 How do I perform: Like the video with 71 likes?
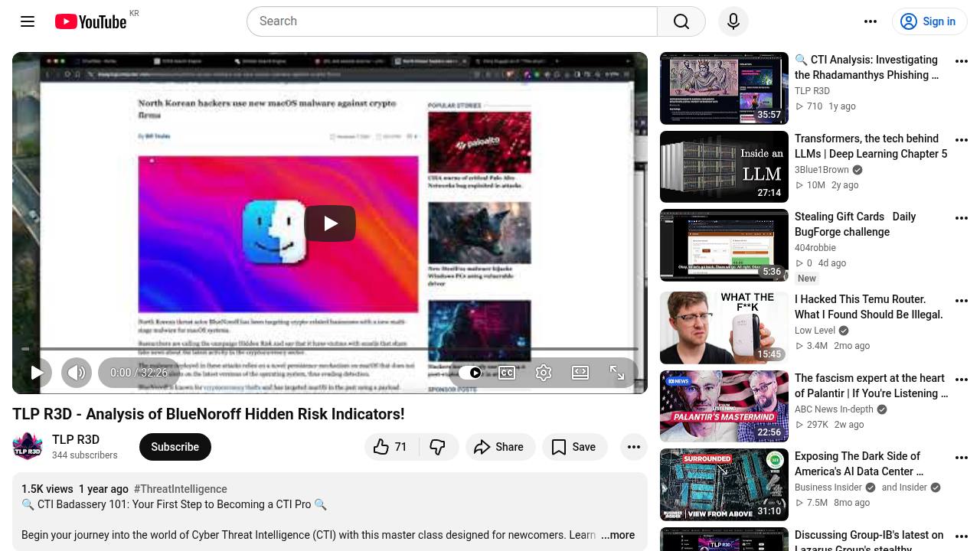tap(391, 447)
